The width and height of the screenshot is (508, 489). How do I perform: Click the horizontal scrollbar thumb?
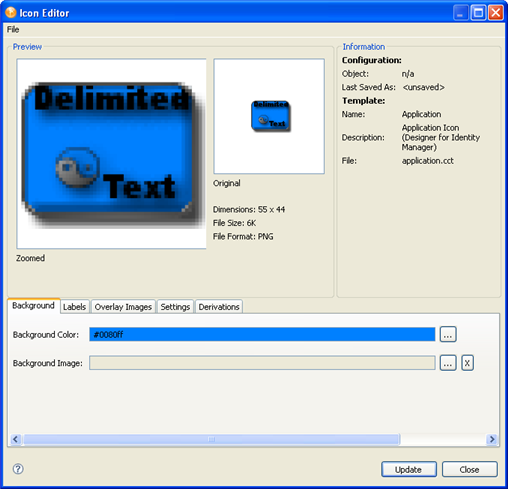click(x=211, y=439)
